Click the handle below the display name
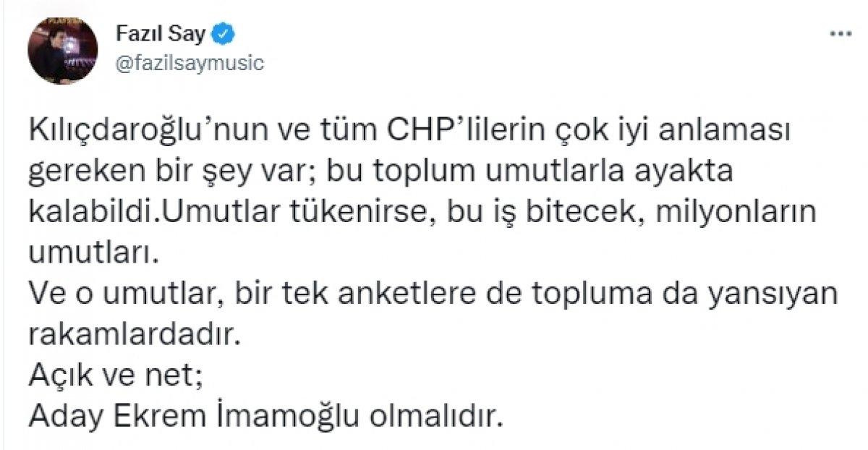The image size is (868, 450). [190, 64]
